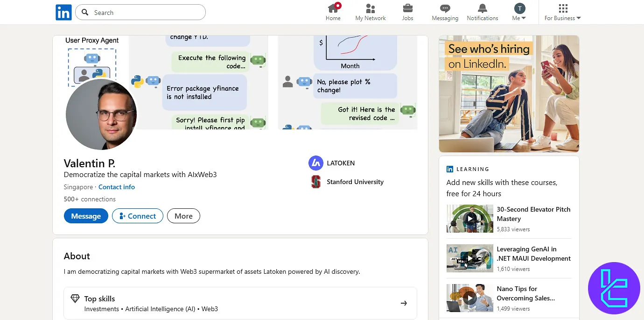Click the Stanford University logo
Screen dimensions: 644x320
(x=316, y=182)
